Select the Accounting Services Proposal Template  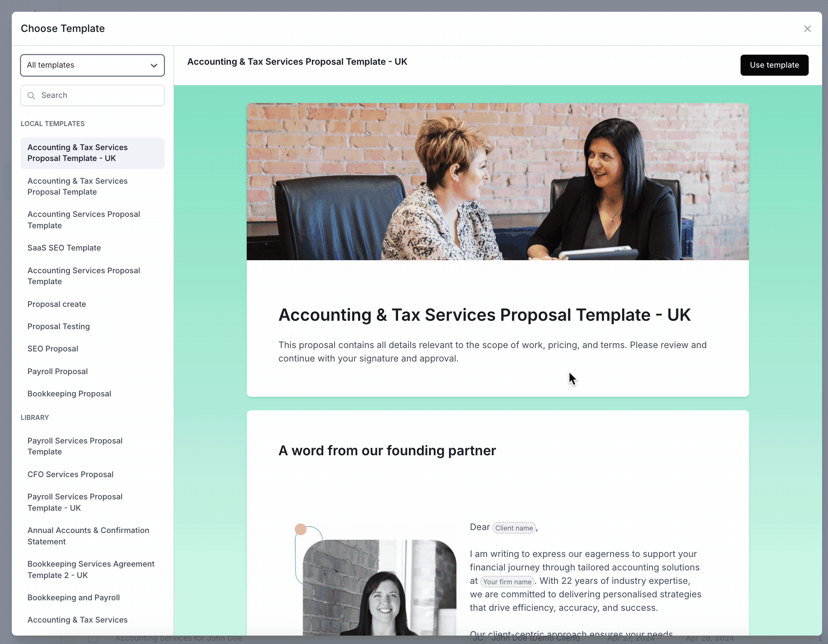[x=83, y=219]
